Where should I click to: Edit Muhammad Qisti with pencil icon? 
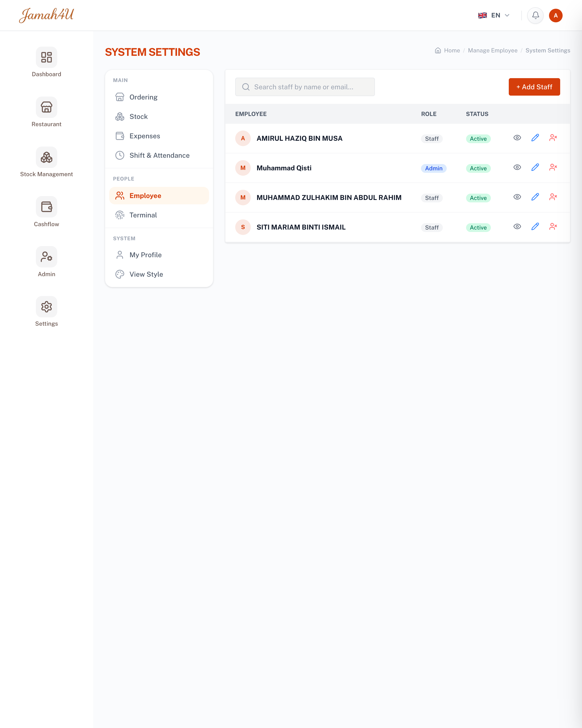pyautogui.click(x=535, y=167)
